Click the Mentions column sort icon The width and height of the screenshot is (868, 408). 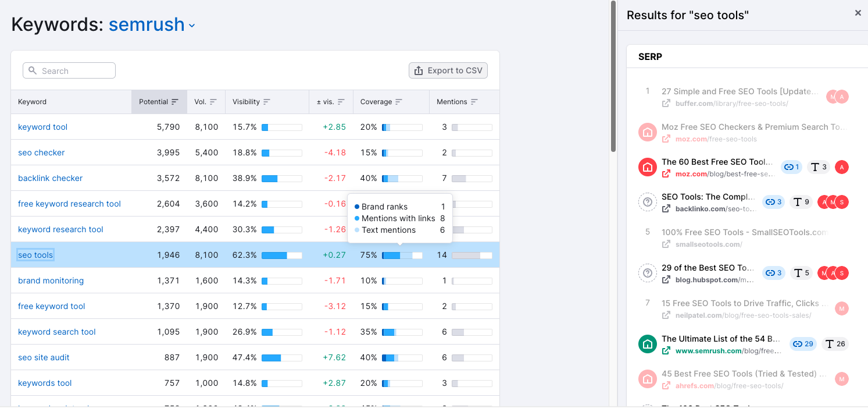[474, 102]
